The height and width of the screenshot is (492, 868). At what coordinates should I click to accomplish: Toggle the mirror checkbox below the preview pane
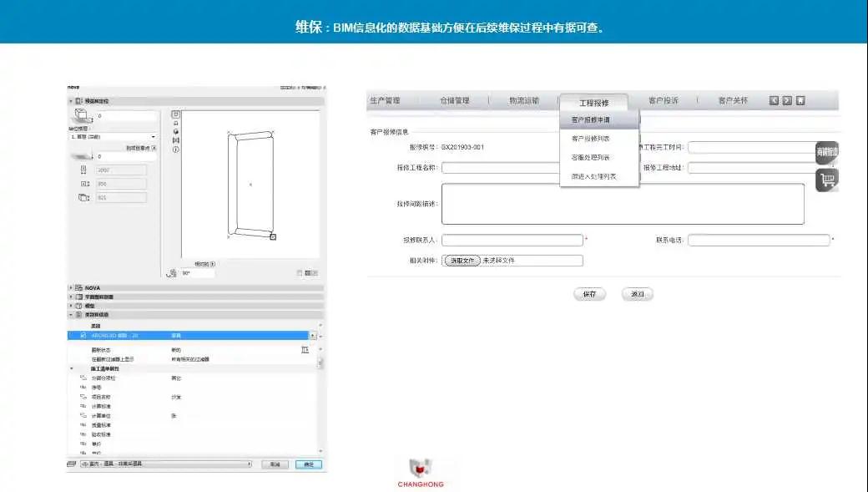click(300, 273)
